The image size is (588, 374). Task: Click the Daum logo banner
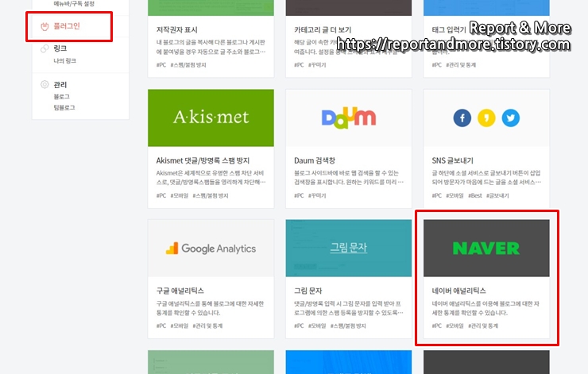click(348, 118)
